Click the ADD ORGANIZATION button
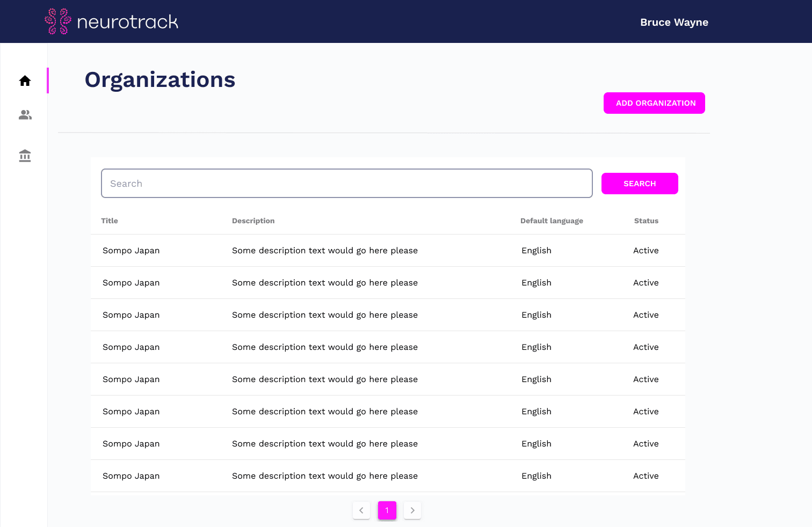 [654, 103]
